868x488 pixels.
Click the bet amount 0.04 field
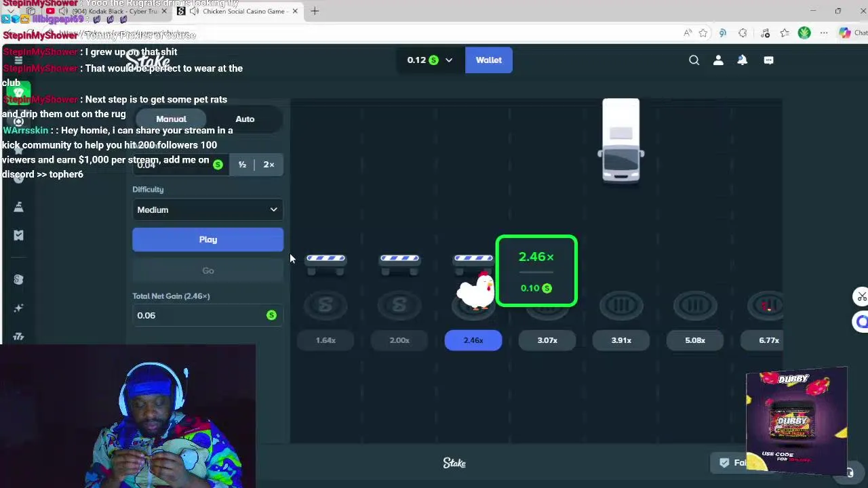(180, 165)
